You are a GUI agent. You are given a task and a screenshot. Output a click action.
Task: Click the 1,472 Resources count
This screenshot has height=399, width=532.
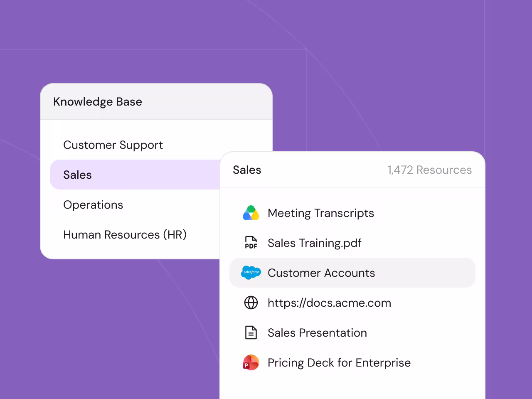430,170
